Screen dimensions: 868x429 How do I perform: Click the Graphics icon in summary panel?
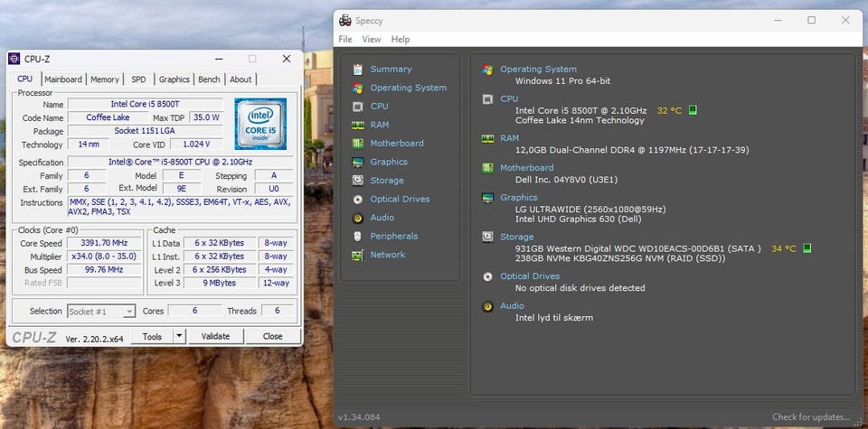pyautogui.click(x=487, y=198)
